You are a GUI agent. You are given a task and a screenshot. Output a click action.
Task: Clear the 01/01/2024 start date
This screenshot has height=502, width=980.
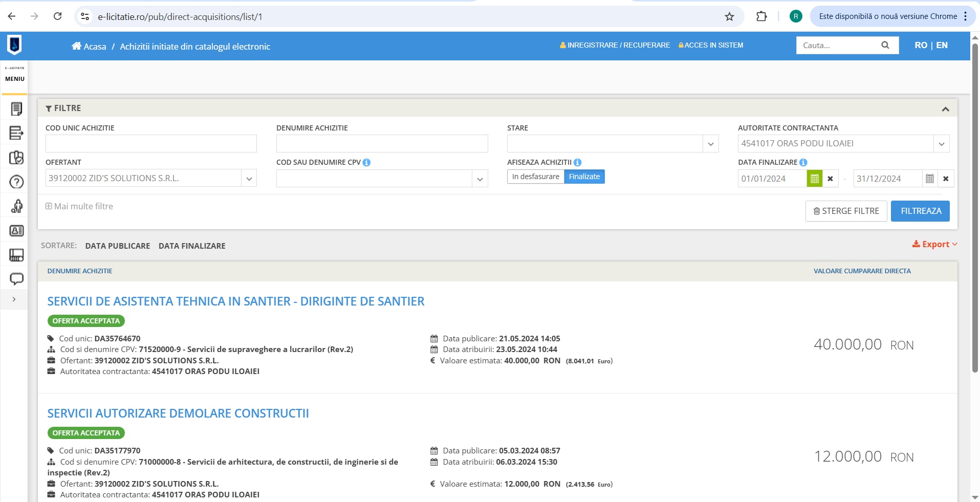(830, 179)
